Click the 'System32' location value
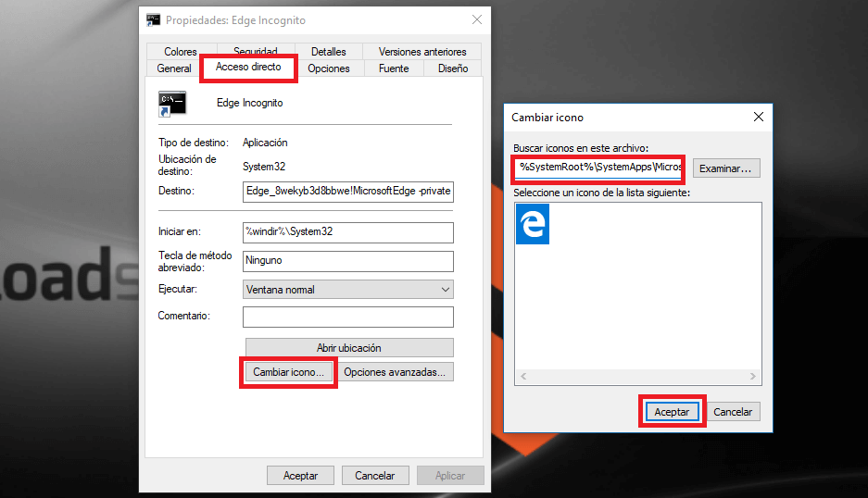 pyautogui.click(x=264, y=167)
